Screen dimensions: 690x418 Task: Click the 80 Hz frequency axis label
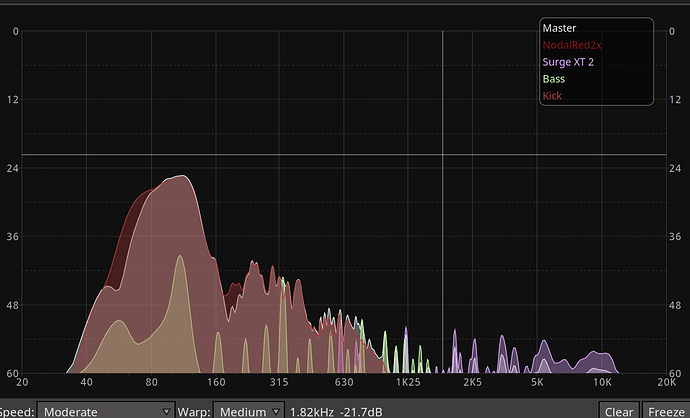[151, 383]
